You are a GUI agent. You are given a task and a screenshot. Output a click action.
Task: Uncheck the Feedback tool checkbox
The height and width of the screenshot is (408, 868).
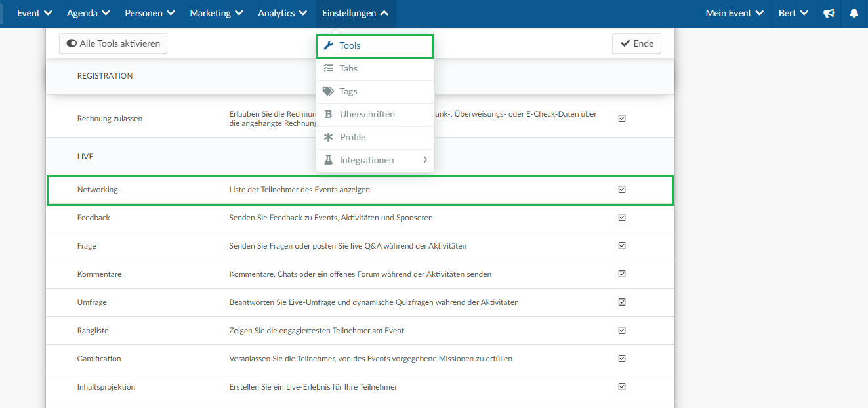point(622,217)
